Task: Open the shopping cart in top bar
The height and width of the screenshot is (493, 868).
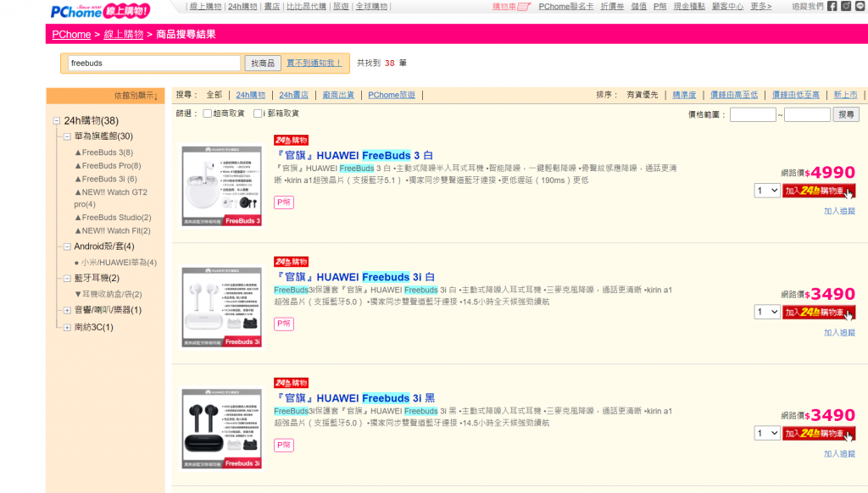Action: tap(511, 7)
